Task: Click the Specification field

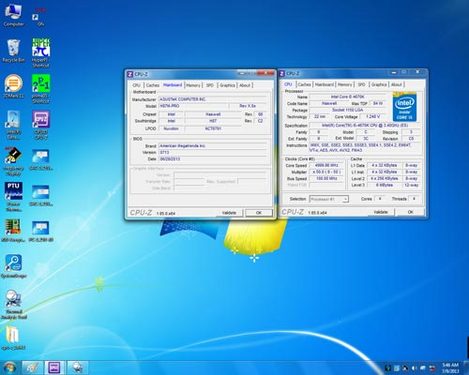Action: coord(364,125)
